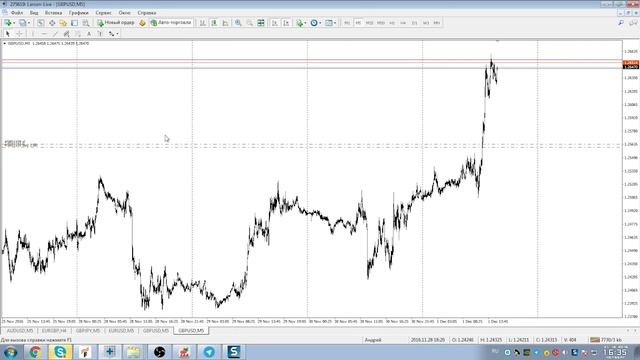Select the Fibonacci Retracement tool

tap(78, 34)
